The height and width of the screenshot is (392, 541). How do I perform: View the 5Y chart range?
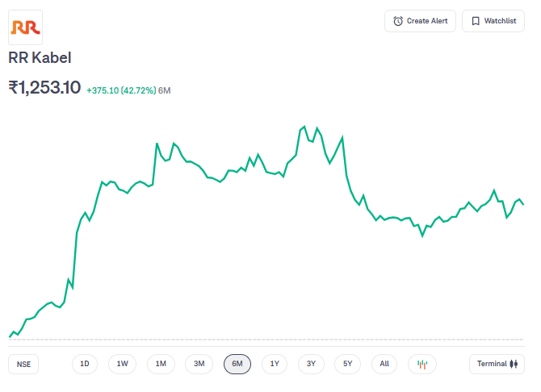click(x=347, y=364)
